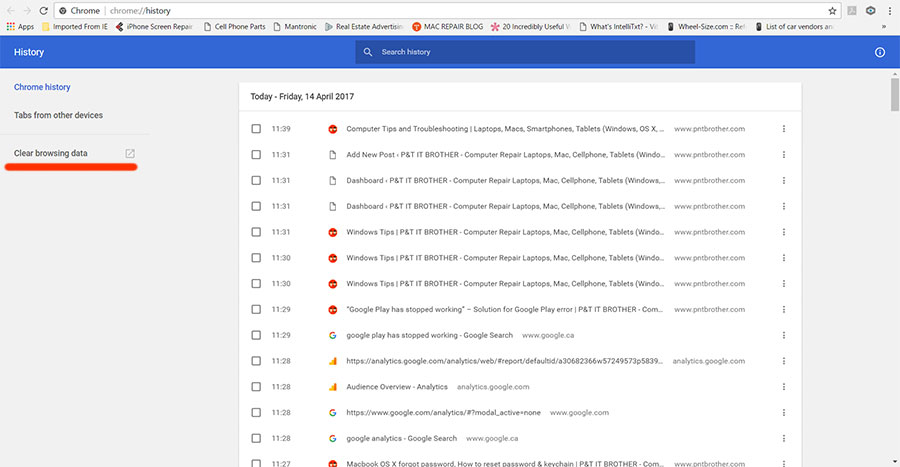This screenshot has height=467, width=900.
Task: Click the Google favicon of google analytics search entry
Action: coord(332,438)
